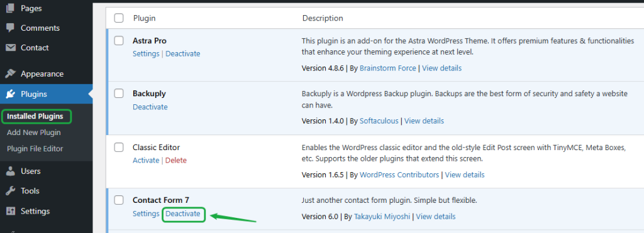Viewport: 644px width, 233px height.
Task: View details for Backuply
Action: point(425,121)
